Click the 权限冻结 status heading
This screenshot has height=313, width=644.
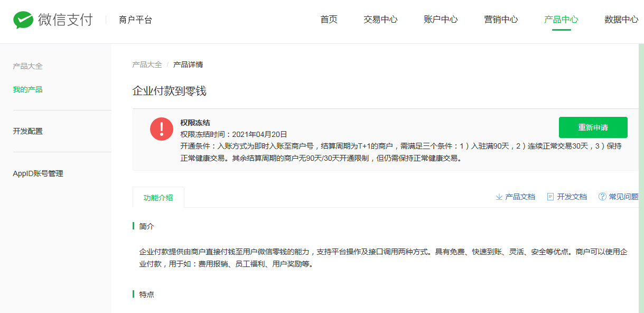coord(195,123)
